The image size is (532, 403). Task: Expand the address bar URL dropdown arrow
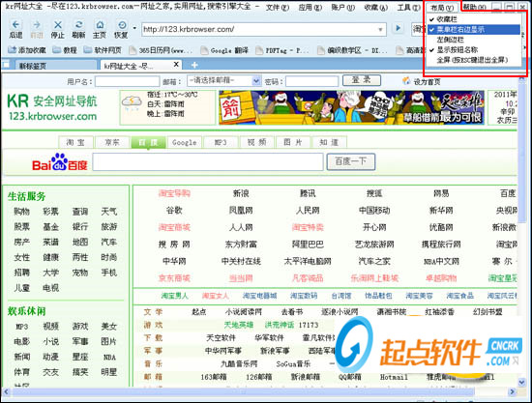coord(381,30)
